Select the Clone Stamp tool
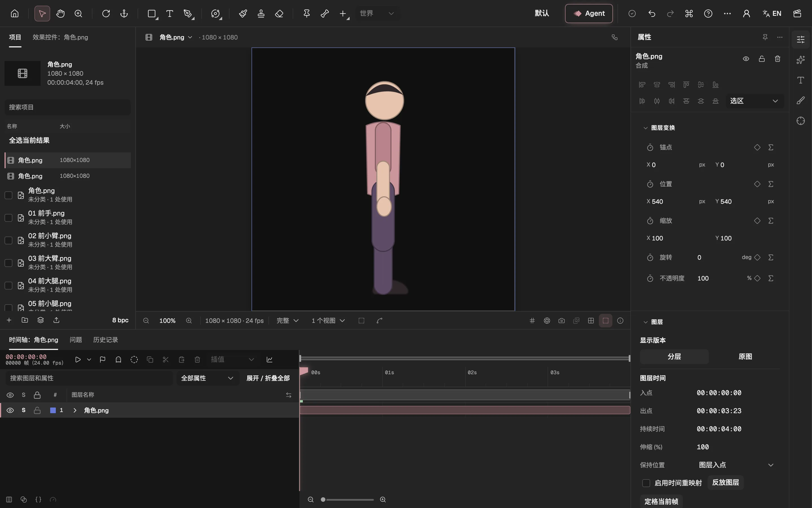 coord(261,14)
